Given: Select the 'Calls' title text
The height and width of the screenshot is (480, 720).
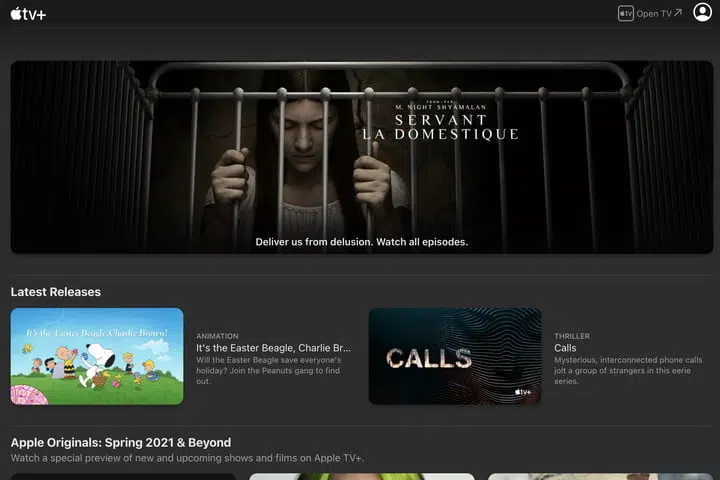Looking at the screenshot, I should [x=565, y=348].
